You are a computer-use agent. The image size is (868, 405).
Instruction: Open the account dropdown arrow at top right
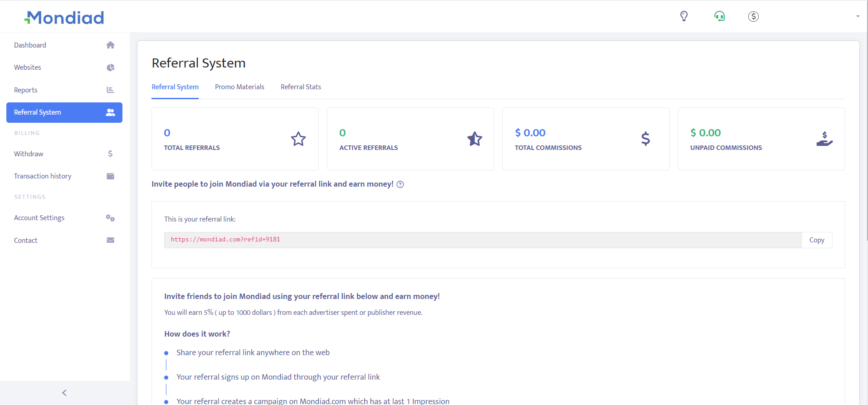point(858,16)
